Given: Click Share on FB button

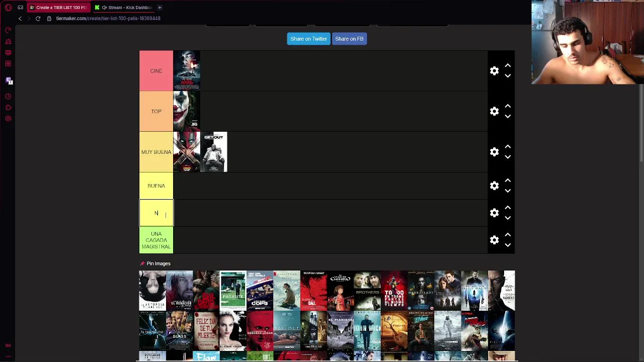Looking at the screenshot, I should (349, 39).
